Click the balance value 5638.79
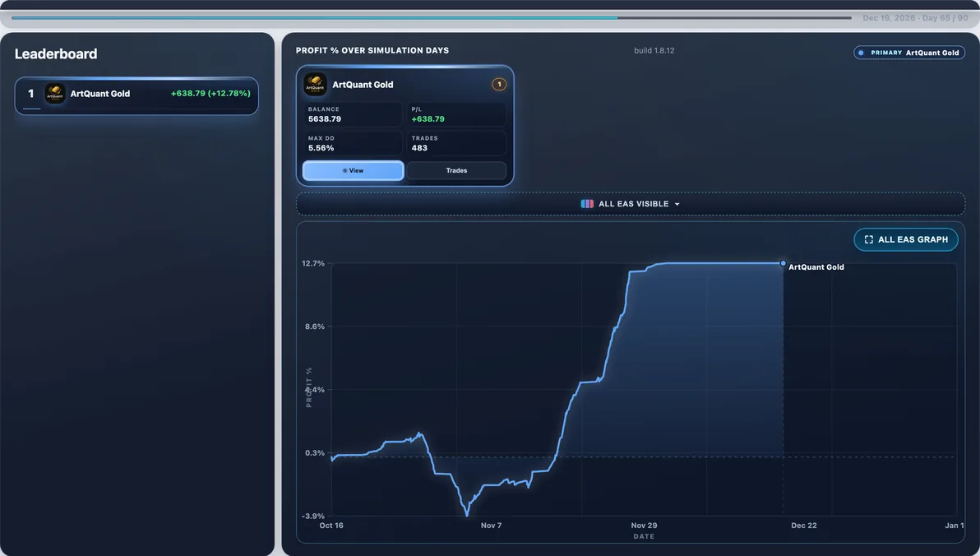 coord(325,118)
